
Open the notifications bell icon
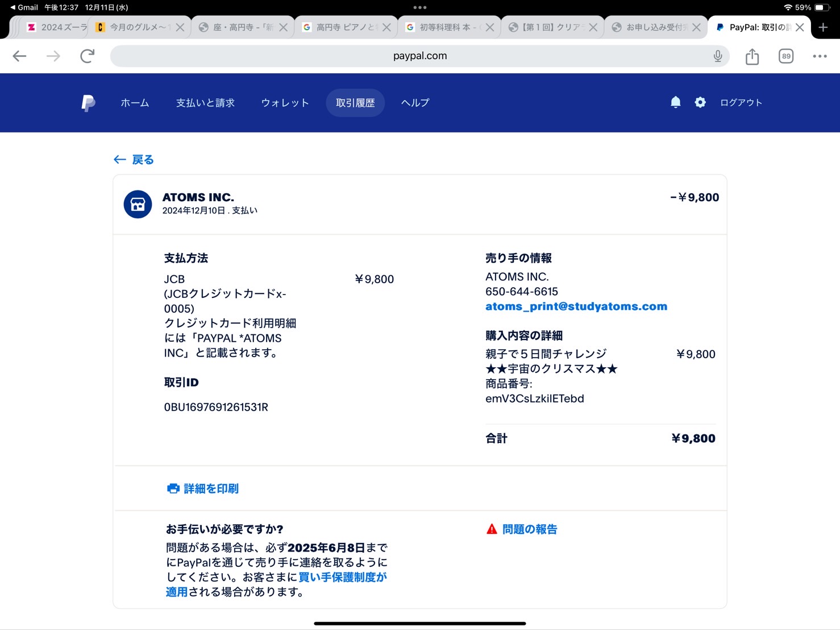675,102
